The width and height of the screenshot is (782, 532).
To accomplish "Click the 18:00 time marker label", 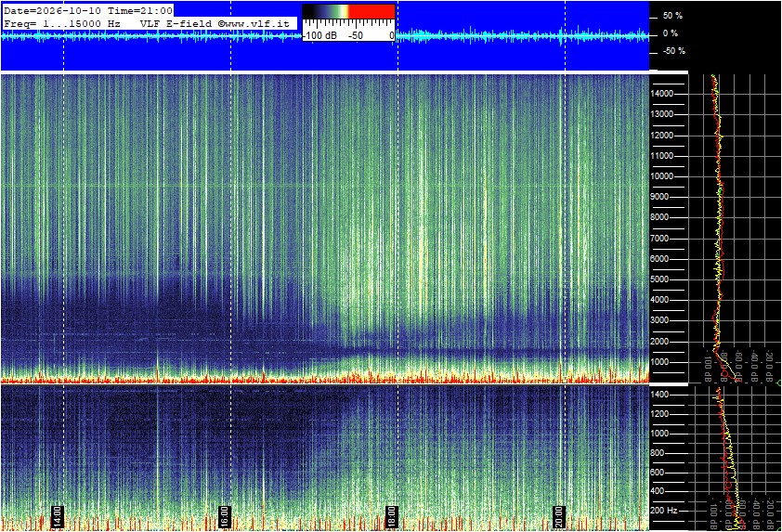I will [392, 517].
